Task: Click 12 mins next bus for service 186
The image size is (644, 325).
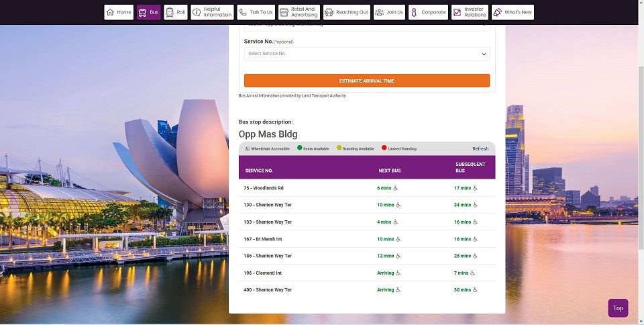Action: coord(385,256)
